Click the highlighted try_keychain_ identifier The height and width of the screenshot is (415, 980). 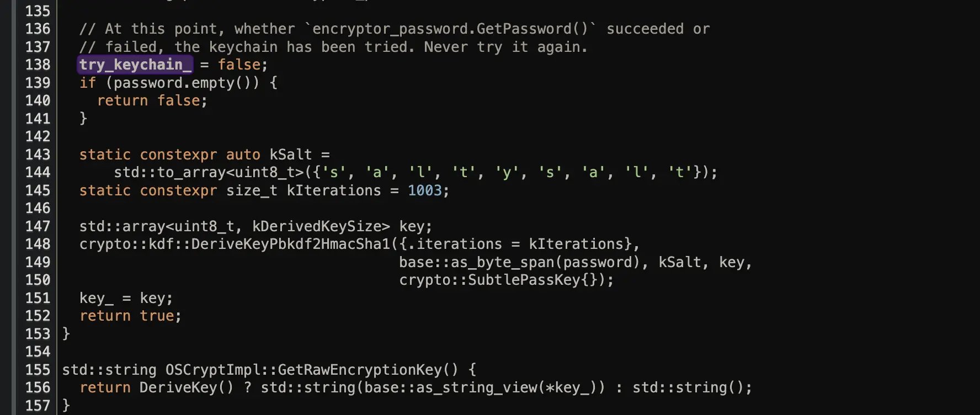(135, 65)
